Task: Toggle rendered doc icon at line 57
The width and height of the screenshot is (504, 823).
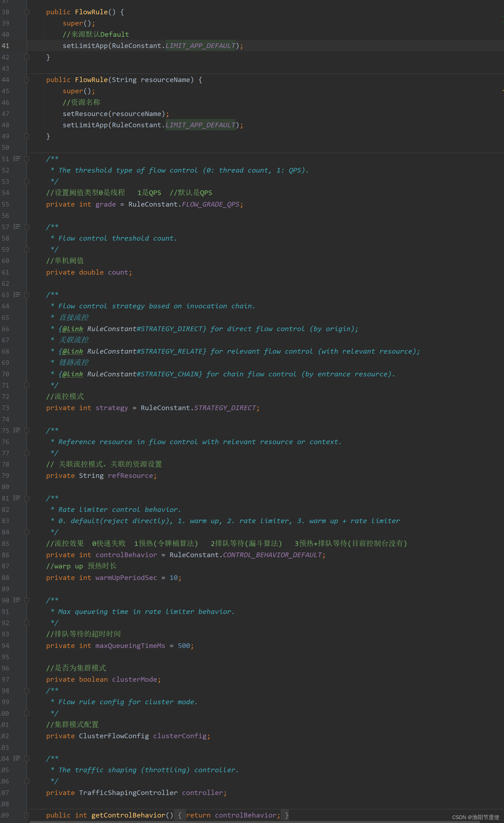Action: click(17, 227)
